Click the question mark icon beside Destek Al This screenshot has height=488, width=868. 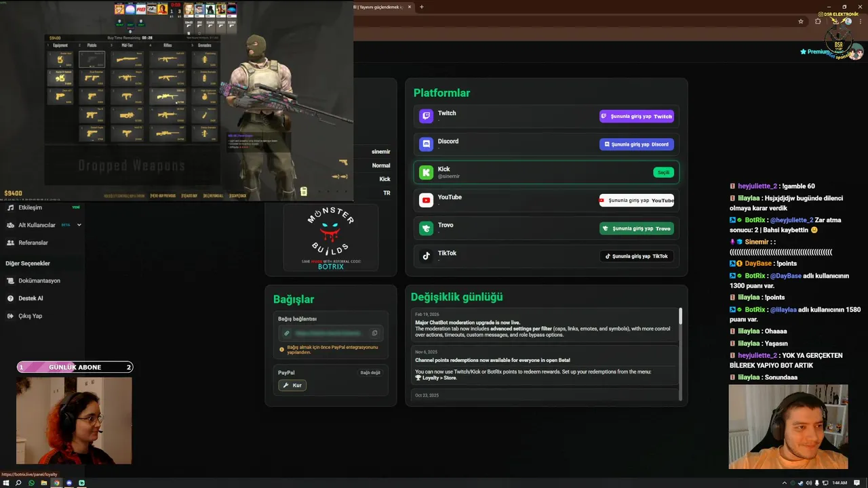[10, 298]
